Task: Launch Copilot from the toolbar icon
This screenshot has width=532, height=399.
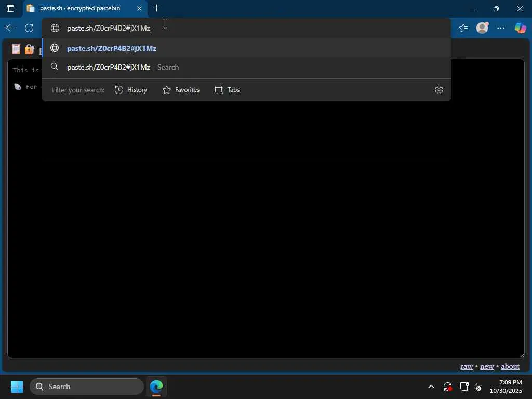Action: point(520,28)
